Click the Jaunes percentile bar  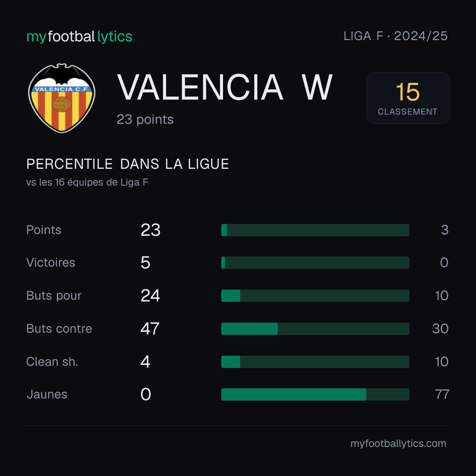(315, 394)
